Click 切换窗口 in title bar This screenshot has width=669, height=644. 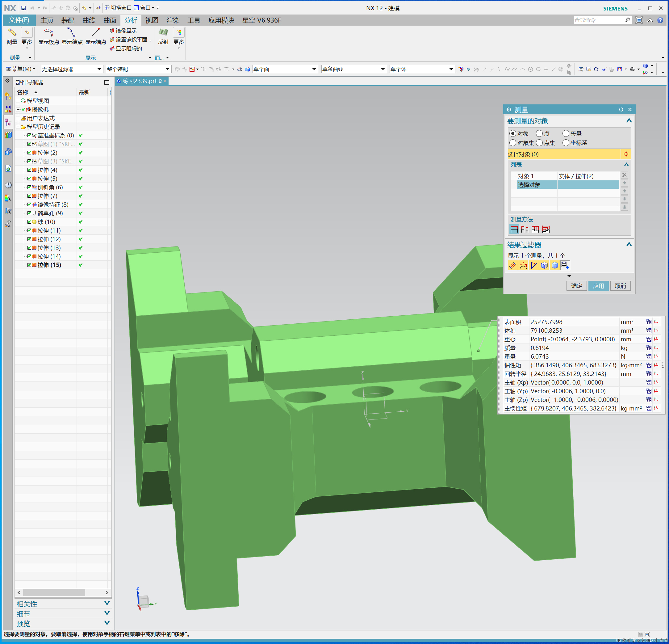coord(118,8)
